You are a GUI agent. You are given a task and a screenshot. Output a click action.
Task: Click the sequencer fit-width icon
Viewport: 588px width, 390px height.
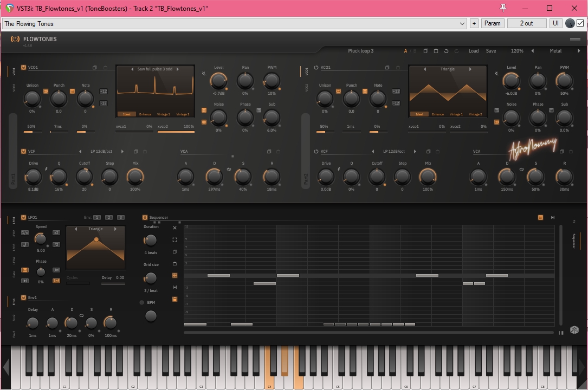(x=175, y=287)
